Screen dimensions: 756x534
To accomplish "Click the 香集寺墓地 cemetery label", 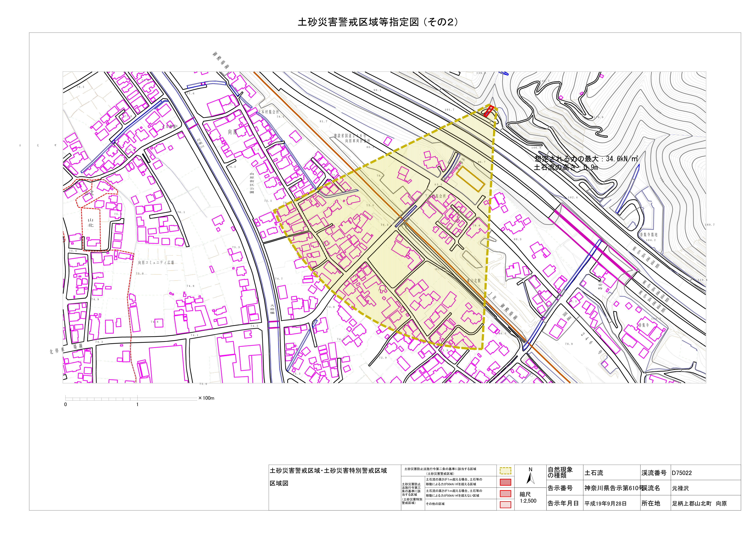I will [648, 235].
